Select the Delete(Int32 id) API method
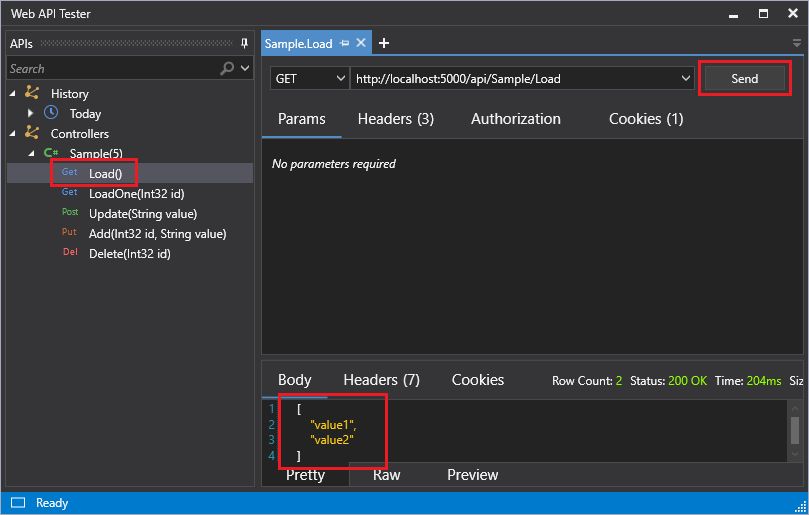 pyautogui.click(x=129, y=253)
